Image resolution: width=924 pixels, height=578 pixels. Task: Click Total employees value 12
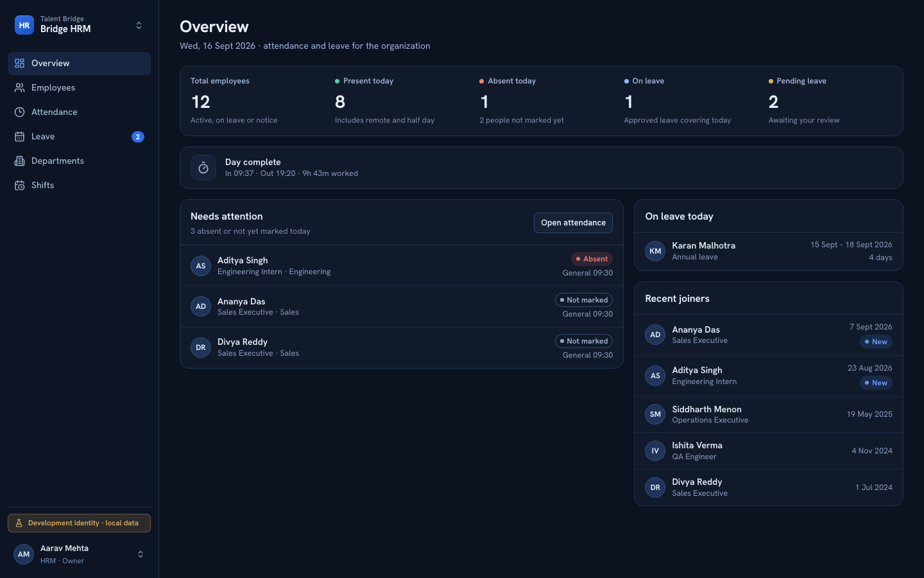[x=201, y=101]
